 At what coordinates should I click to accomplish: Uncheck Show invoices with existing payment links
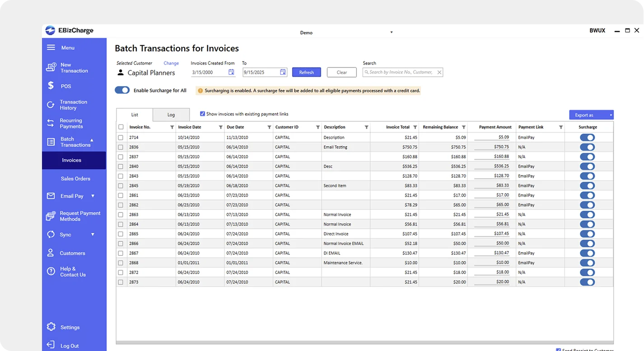(x=202, y=114)
